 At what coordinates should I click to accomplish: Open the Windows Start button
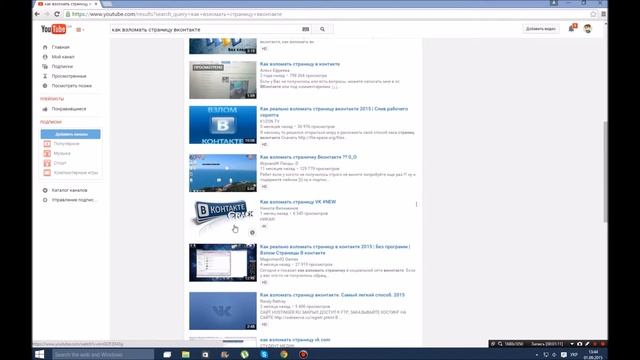(x=40, y=355)
